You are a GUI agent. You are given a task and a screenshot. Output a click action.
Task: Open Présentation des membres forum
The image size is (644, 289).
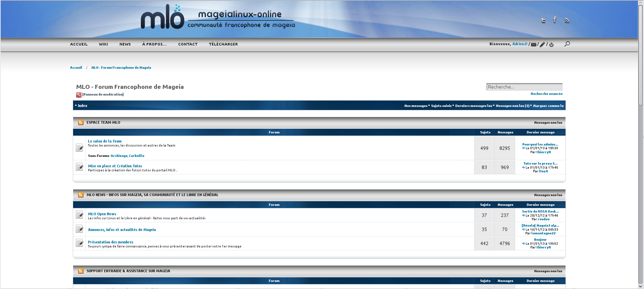coord(110,242)
